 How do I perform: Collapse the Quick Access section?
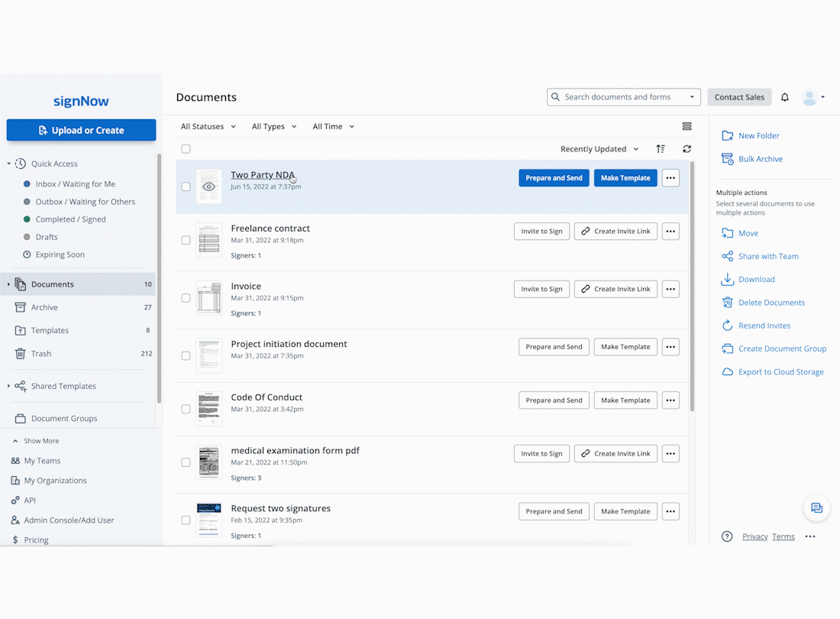point(8,164)
